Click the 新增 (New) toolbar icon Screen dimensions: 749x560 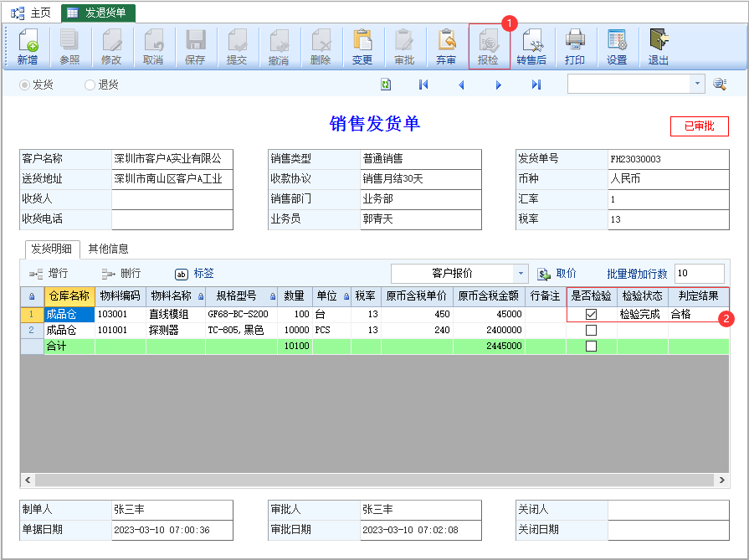coord(28,47)
